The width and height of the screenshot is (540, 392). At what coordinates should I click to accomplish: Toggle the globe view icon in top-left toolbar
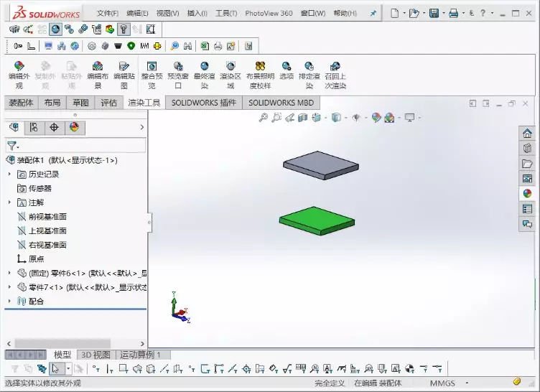55,29
